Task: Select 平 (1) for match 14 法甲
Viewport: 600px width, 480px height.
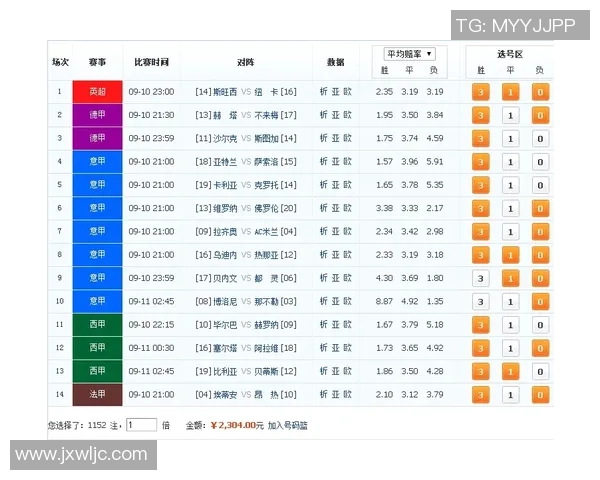Action: 510,395
